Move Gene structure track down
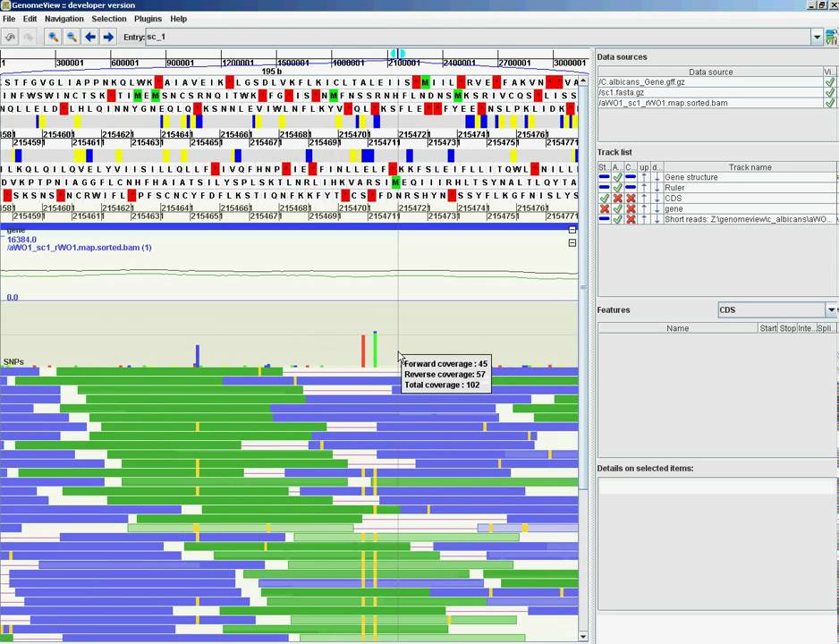This screenshot has height=644, width=839. [x=657, y=177]
